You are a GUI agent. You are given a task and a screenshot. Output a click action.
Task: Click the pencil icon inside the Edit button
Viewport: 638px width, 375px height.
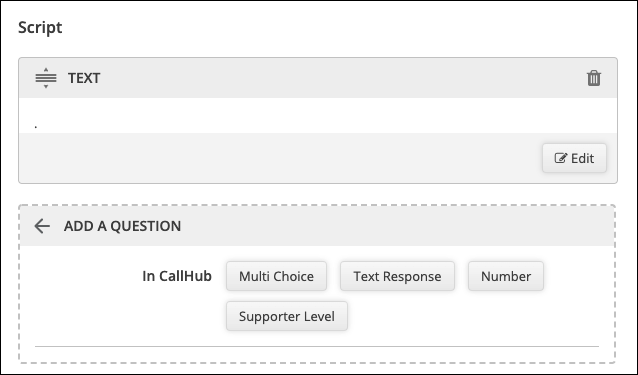(x=561, y=158)
